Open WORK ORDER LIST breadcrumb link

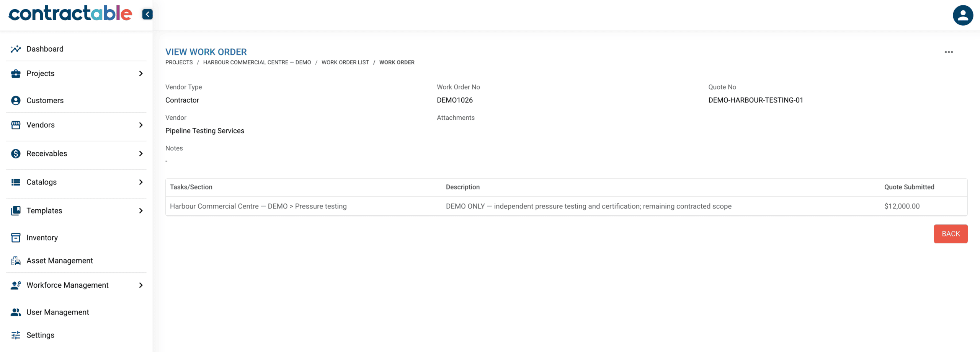coord(345,62)
